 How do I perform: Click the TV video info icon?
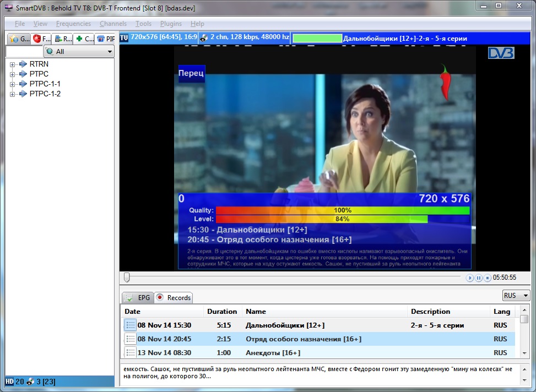[124, 38]
